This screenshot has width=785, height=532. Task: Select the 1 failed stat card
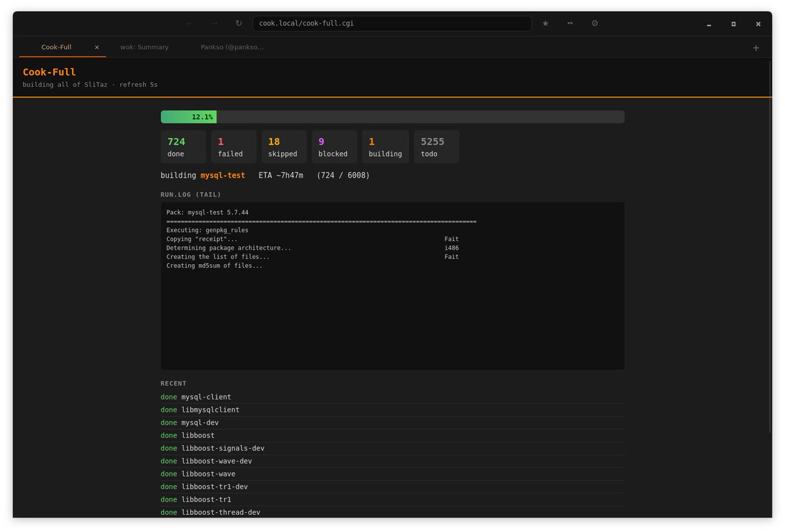pos(234,146)
